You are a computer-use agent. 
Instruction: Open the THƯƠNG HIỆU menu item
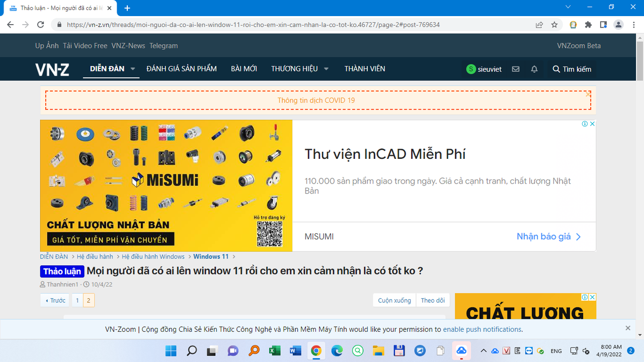[294, 69]
